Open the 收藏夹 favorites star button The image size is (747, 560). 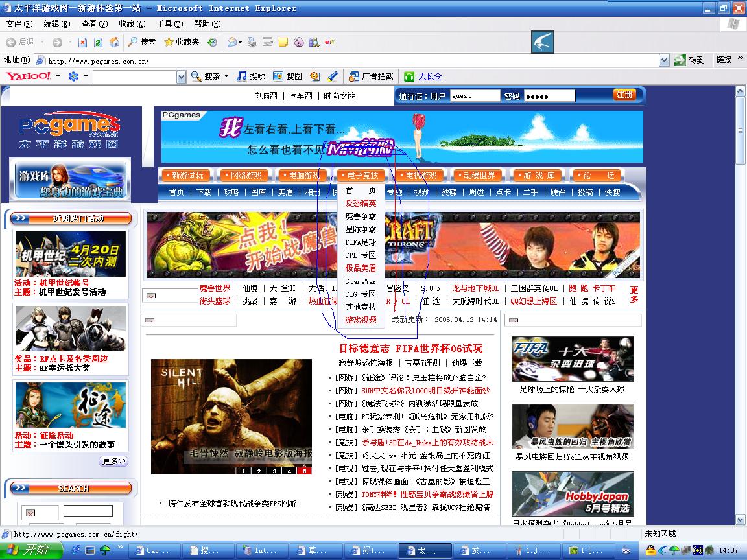[x=182, y=42]
